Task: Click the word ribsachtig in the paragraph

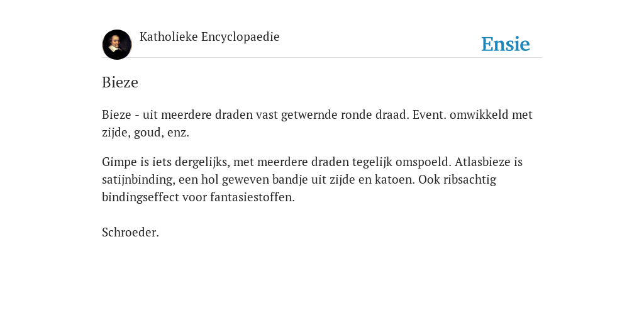Action: [469, 180]
